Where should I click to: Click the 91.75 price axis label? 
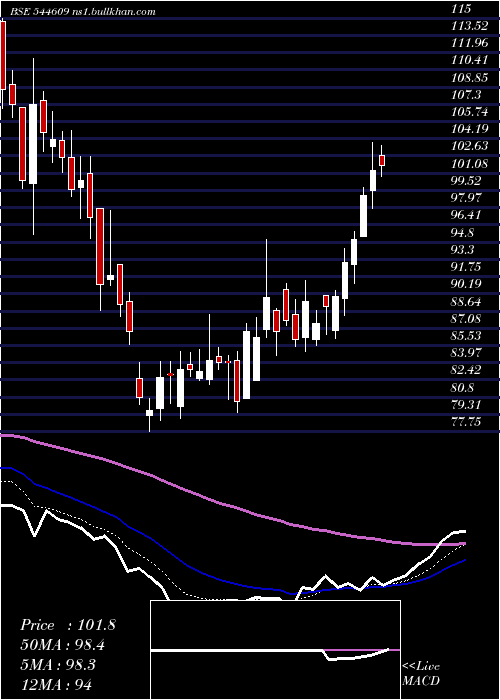point(467,267)
